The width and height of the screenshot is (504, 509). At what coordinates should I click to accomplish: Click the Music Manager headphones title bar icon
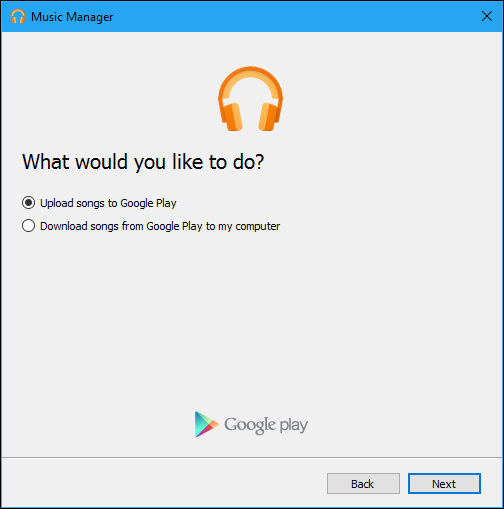click(18, 16)
